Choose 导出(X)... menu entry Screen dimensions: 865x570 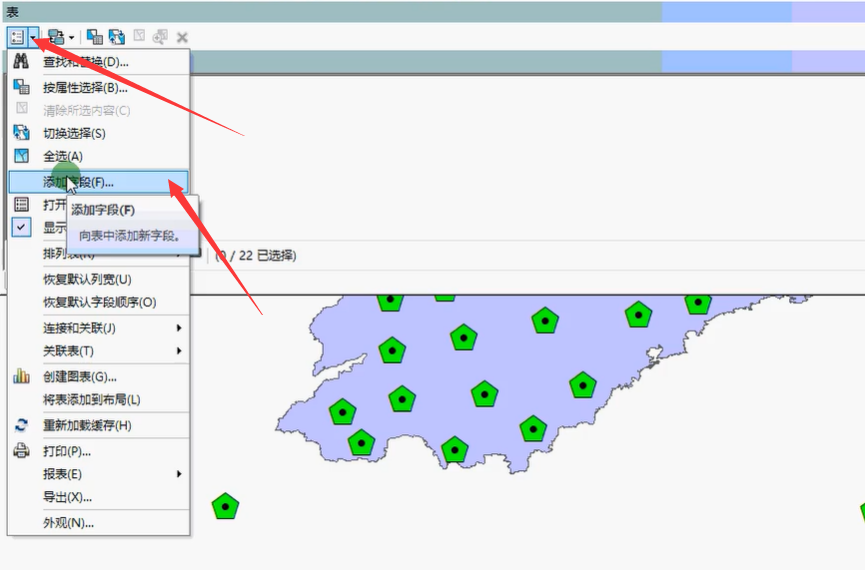[98, 497]
